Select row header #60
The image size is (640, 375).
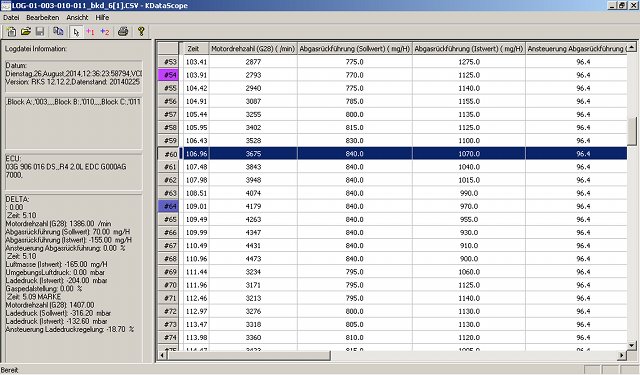[x=168, y=154]
